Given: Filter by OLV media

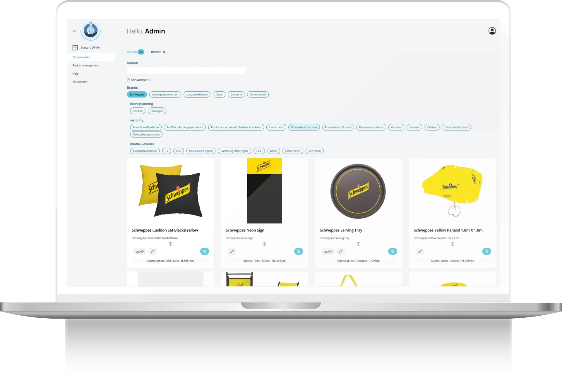Looking at the screenshot, I should [x=179, y=151].
